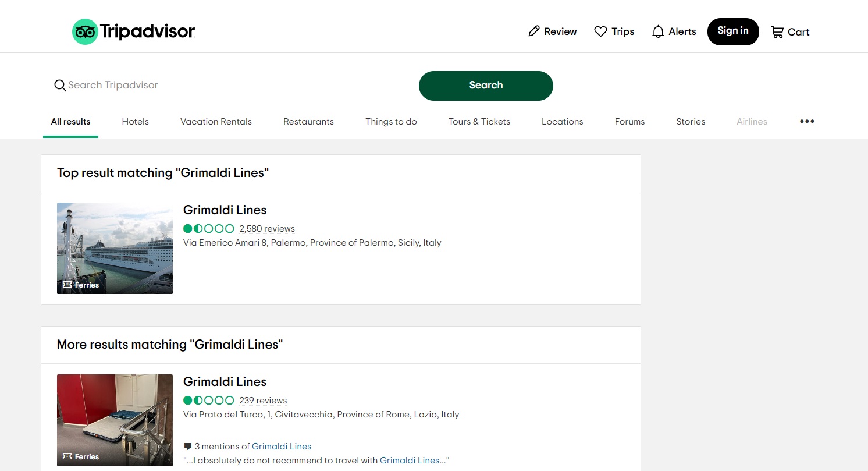Select the All results tab

point(70,122)
